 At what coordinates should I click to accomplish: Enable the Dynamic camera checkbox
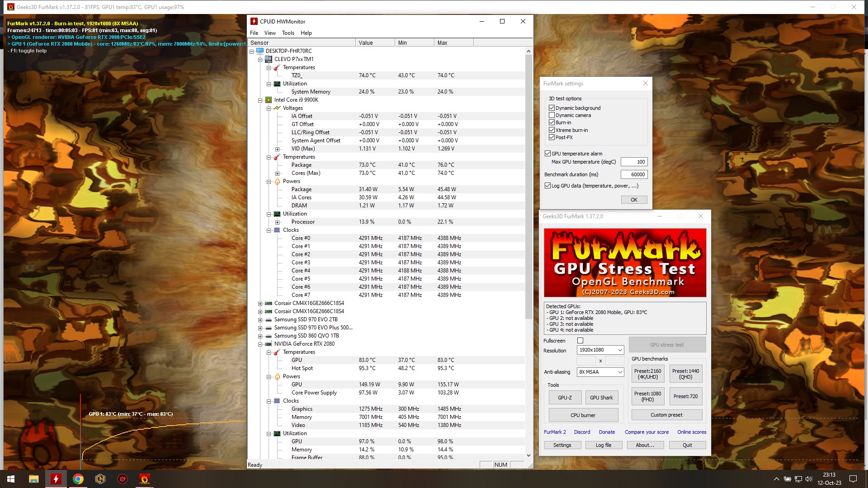tap(552, 115)
